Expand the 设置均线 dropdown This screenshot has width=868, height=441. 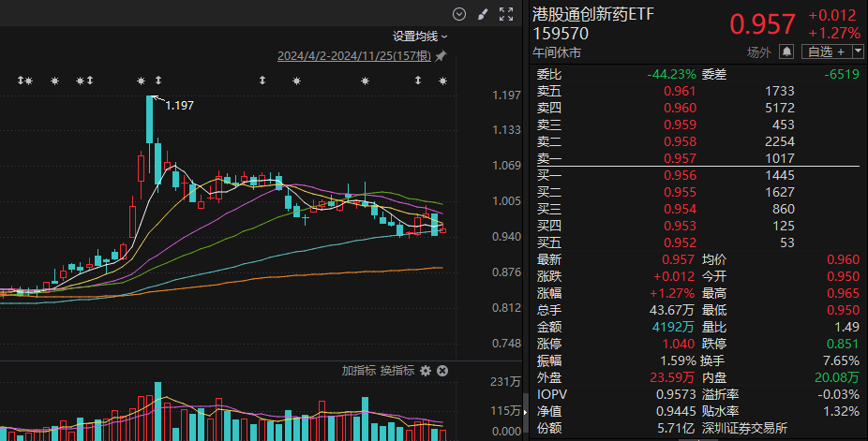point(420,37)
